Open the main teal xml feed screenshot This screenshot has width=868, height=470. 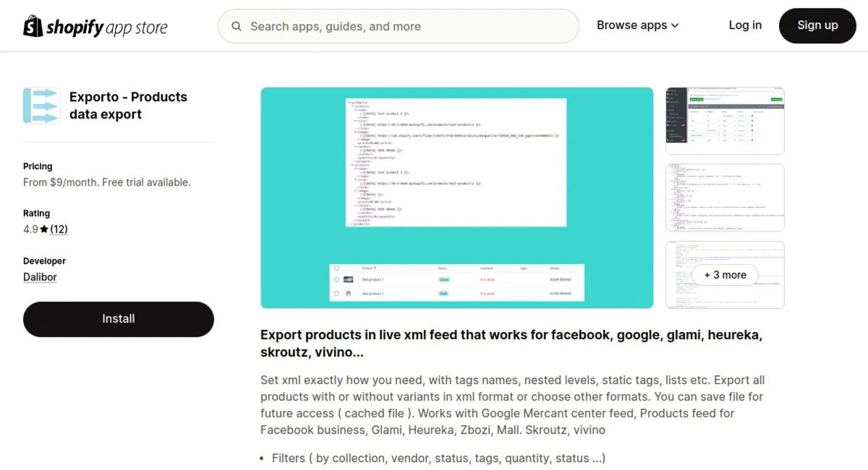click(457, 198)
